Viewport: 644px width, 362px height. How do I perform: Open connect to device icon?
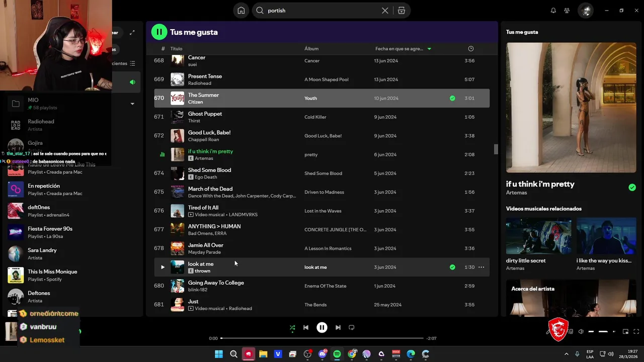click(571, 332)
